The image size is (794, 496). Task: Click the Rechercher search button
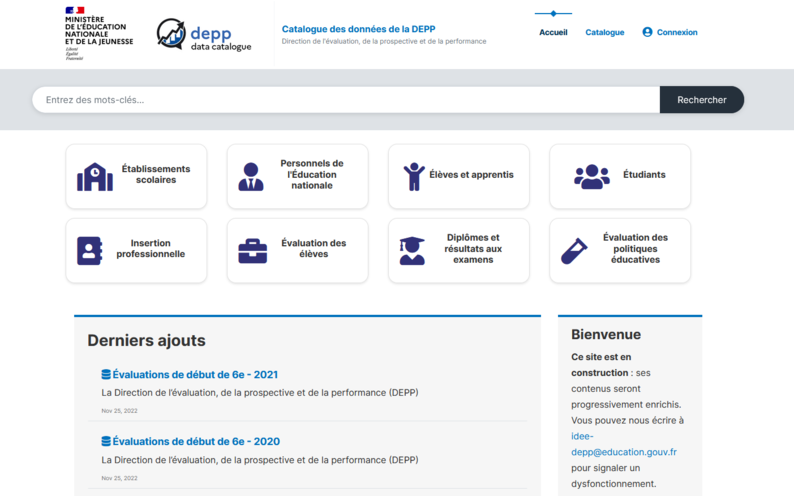702,100
